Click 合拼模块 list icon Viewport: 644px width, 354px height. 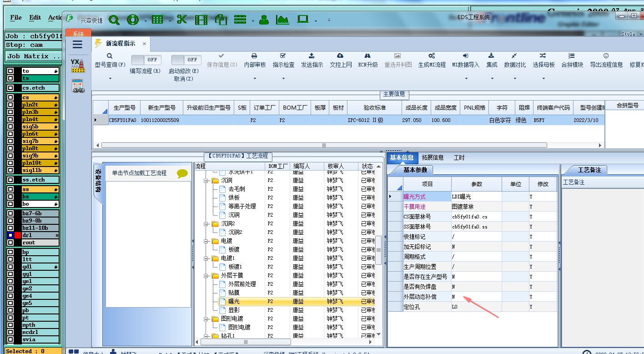click(572, 56)
